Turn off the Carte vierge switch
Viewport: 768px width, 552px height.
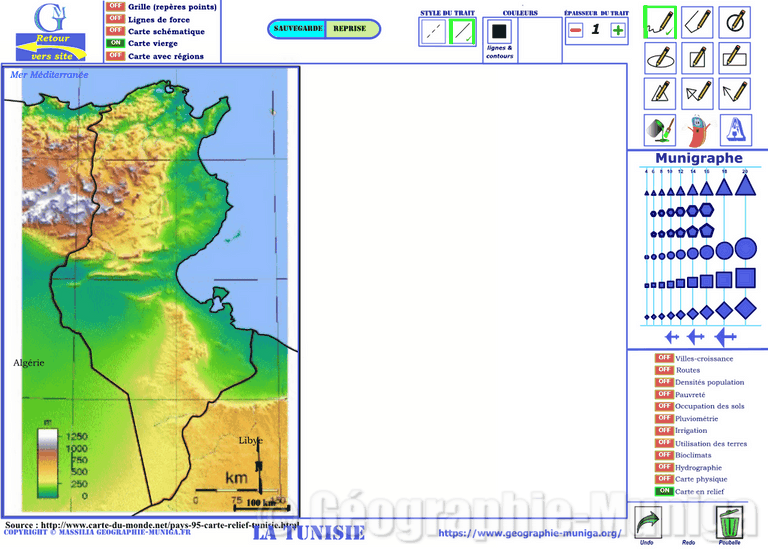(x=116, y=43)
